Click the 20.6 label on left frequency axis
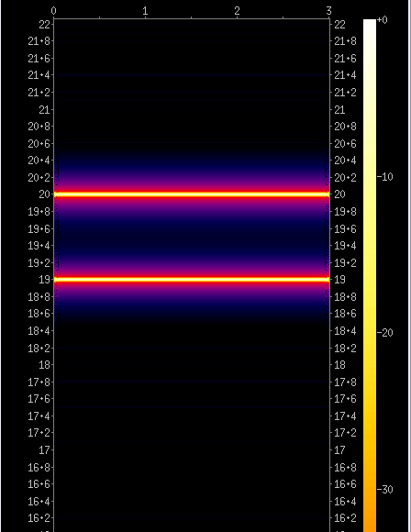The image size is (411, 532). (39, 144)
